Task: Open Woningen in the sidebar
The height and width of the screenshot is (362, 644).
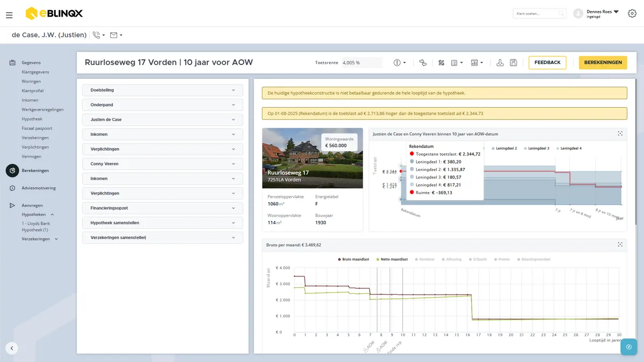Action: tap(31, 82)
